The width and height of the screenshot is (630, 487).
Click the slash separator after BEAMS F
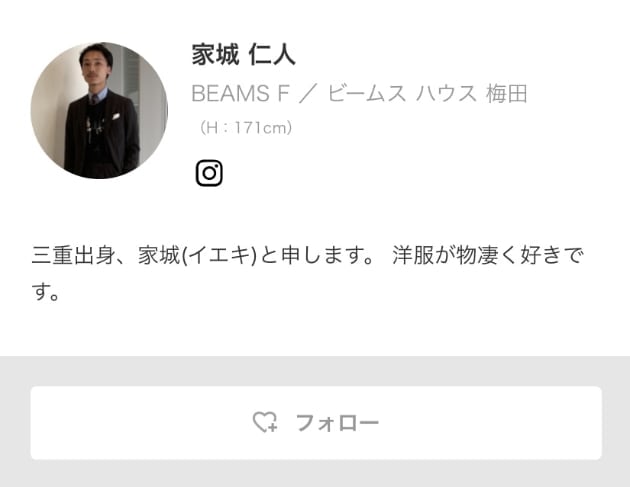point(309,94)
